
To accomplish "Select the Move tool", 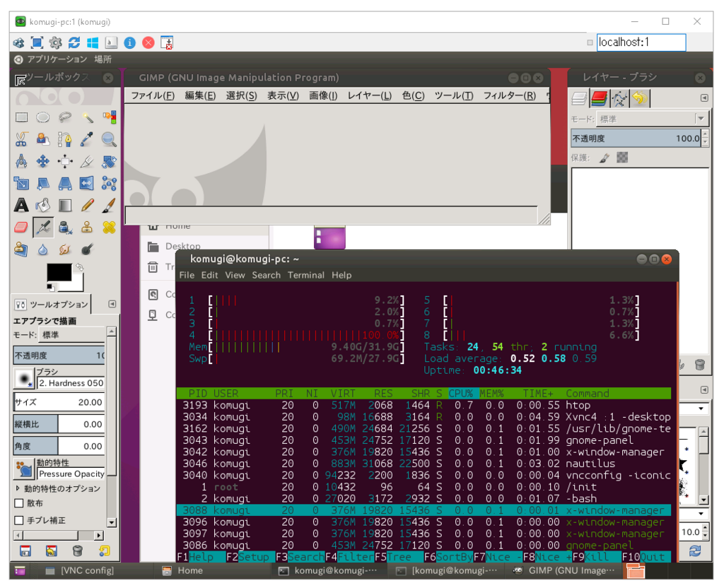I will (x=43, y=161).
